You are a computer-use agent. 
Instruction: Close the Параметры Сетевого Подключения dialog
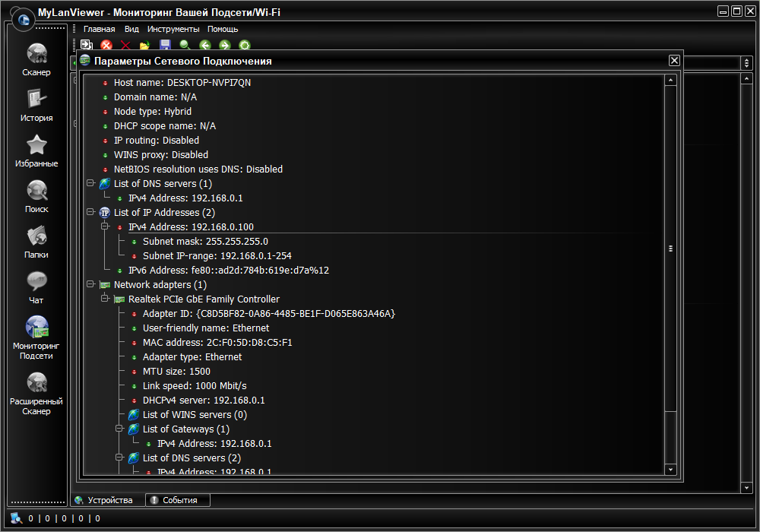[674, 61]
